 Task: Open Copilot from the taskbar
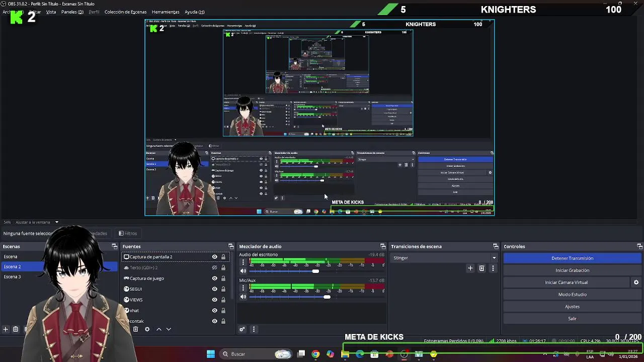330,354
